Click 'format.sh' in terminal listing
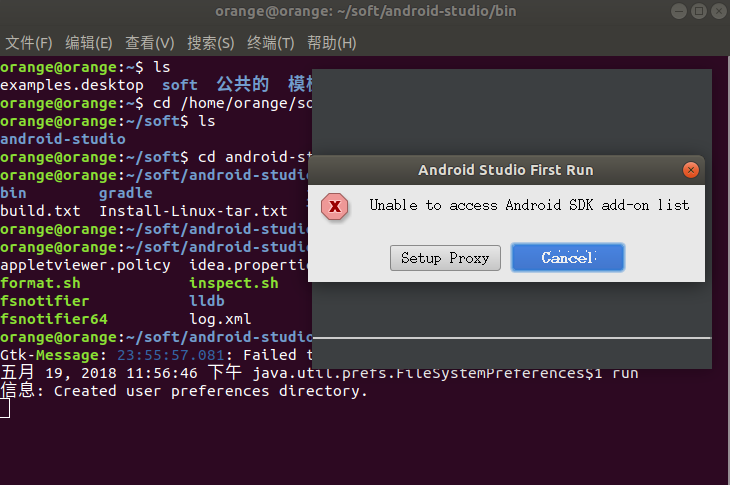 (x=41, y=283)
